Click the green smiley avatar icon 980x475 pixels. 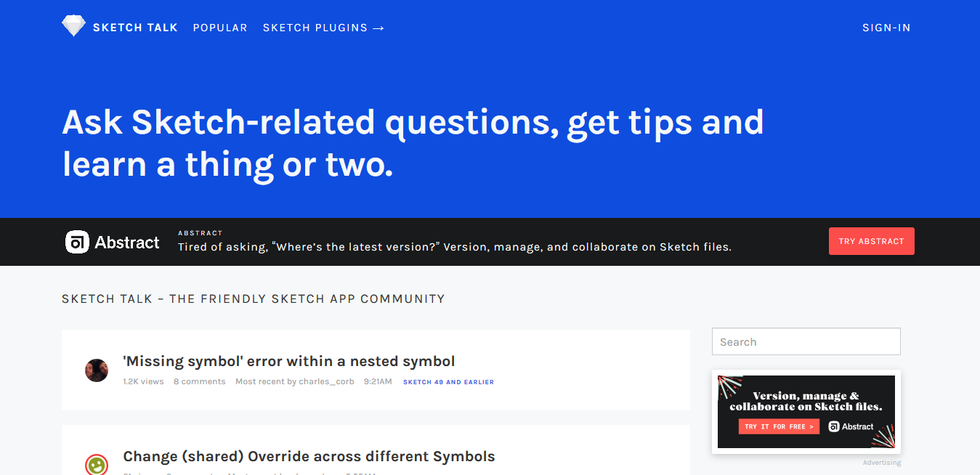coord(97,465)
